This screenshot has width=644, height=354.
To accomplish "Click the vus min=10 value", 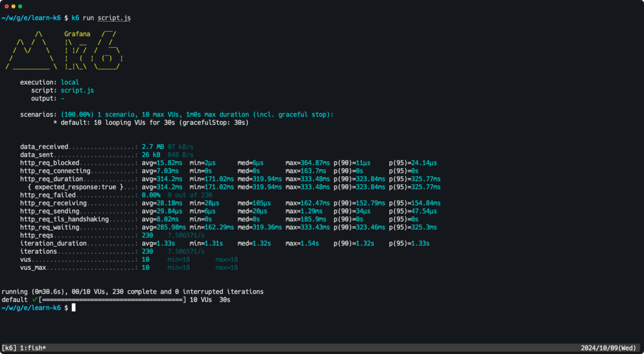I will (x=179, y=259).
